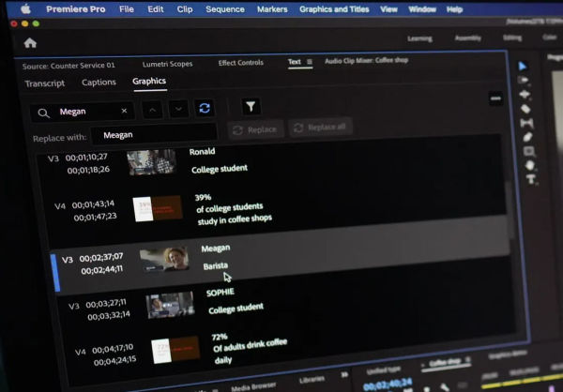Viewport: 563px width, 392px height.
Task: Switch to the Editing workspace
Action: point(512,38)
